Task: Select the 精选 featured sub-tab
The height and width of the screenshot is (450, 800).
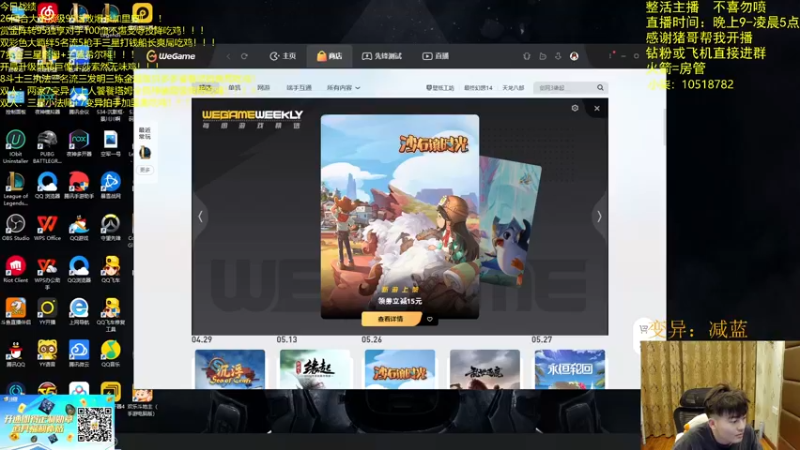Action: 205,88
